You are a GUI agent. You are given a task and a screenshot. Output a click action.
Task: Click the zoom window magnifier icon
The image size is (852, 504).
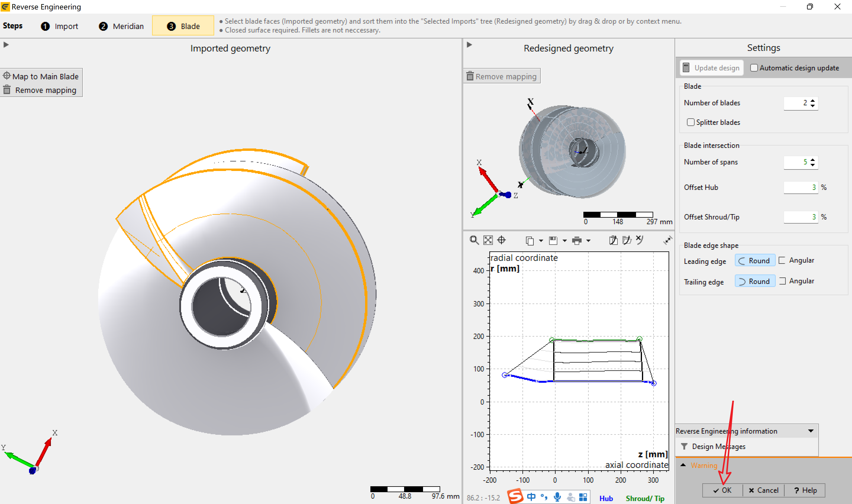click(474, 240)
